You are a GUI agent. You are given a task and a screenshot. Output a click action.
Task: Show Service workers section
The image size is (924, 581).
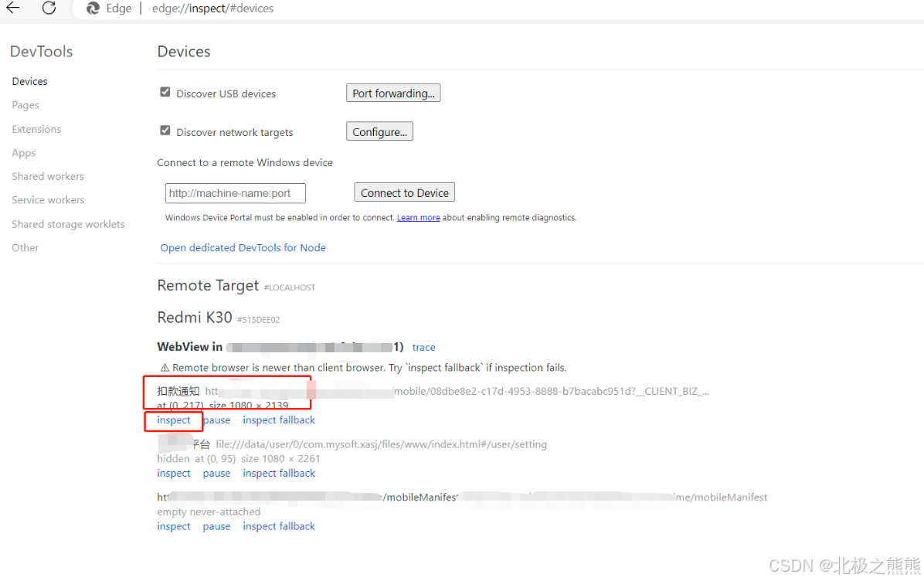(x=48, y=200)
